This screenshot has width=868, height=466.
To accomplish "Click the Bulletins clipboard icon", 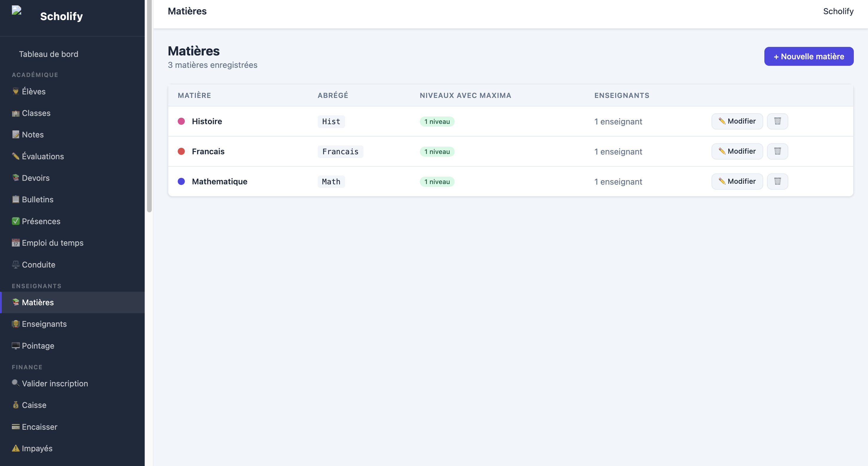I will tap(15, 199).
